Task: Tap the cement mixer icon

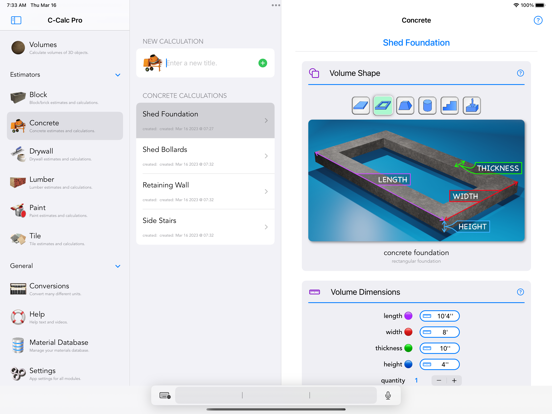Action: pos(152,63)
